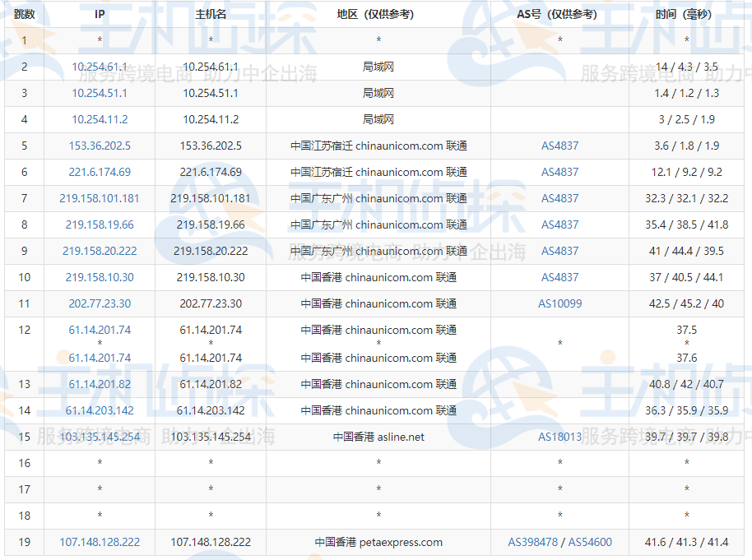Viewport: 752px width, 560px height.
Task: Select the row for hop 16
Action: tap(376, 464)
